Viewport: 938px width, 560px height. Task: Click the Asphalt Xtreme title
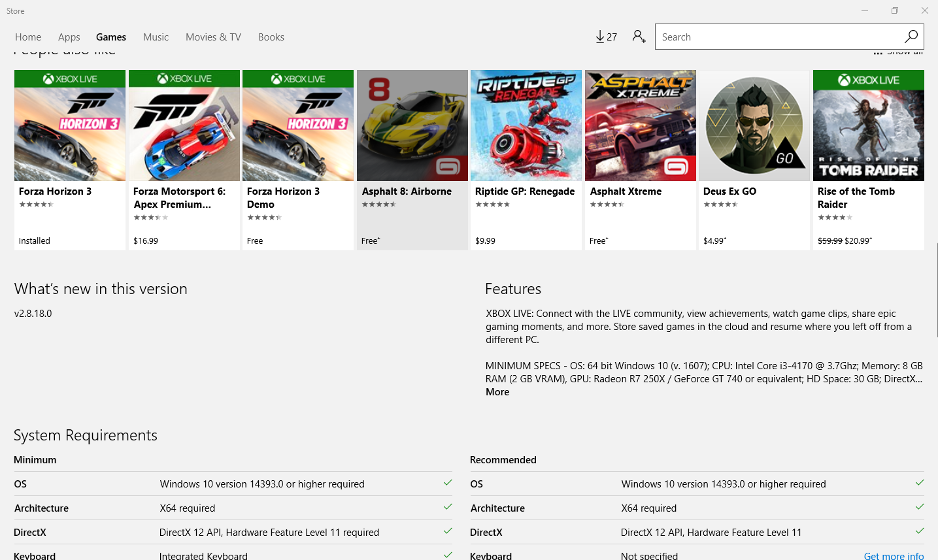(626, 191)
